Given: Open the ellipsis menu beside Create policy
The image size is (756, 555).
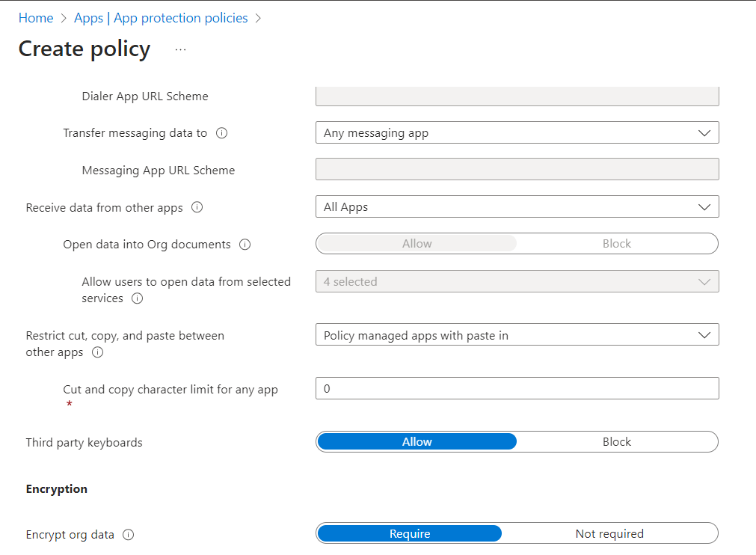Looking at the screenshot, I should tap(180, 49).
